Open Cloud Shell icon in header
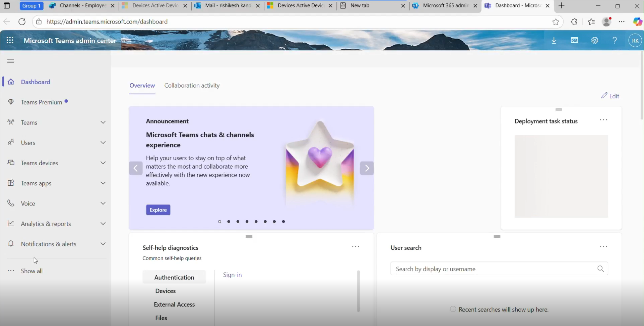 (574, 40)
